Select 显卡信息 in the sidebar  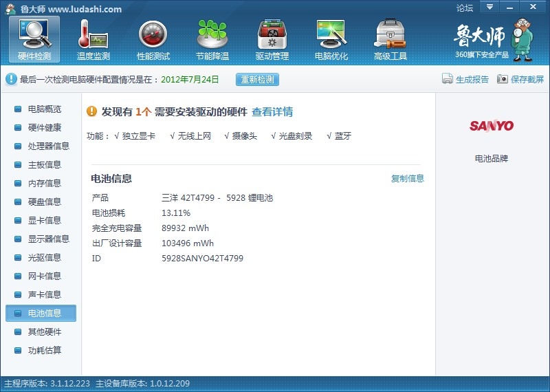tap(44, 221)
